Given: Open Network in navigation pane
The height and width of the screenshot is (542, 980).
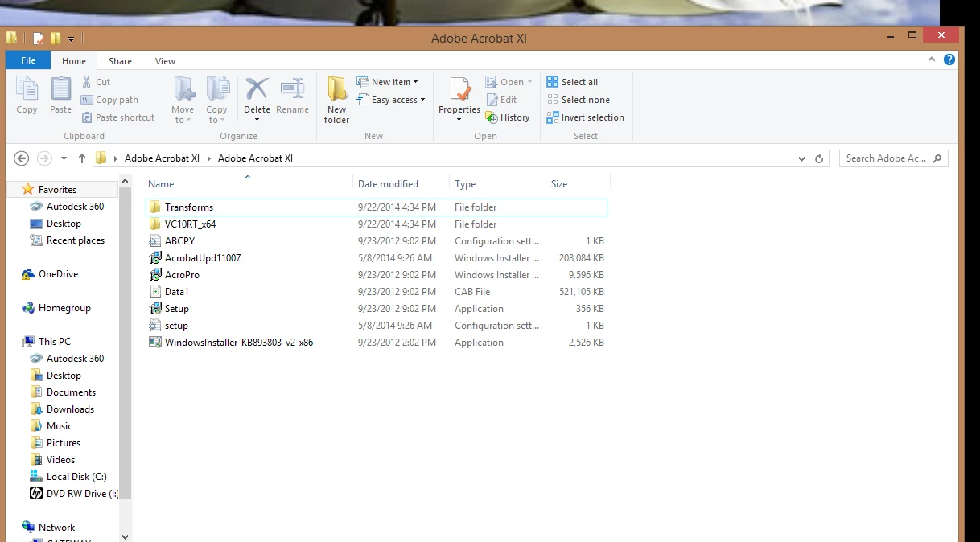Looking at the screenshot, I should tap(48, 528).
